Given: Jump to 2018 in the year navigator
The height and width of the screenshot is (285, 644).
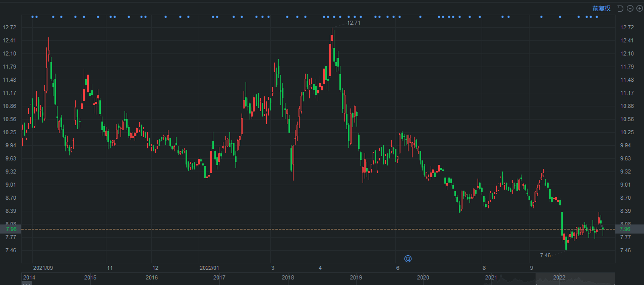Looking at the screenshot, I should click(288, 277).
